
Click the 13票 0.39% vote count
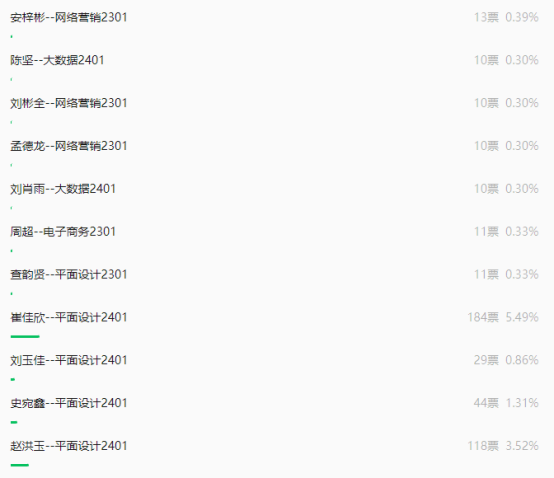[506, 17]
